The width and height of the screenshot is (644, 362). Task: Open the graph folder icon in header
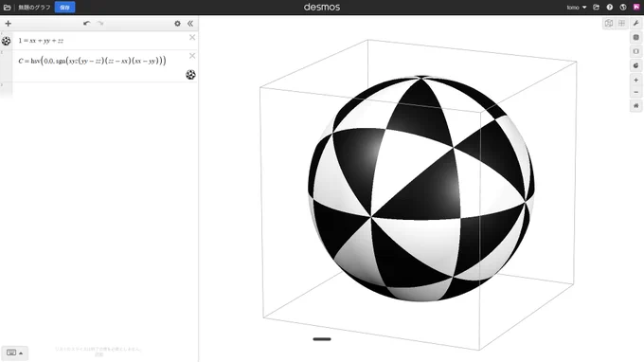click(7, 8)
